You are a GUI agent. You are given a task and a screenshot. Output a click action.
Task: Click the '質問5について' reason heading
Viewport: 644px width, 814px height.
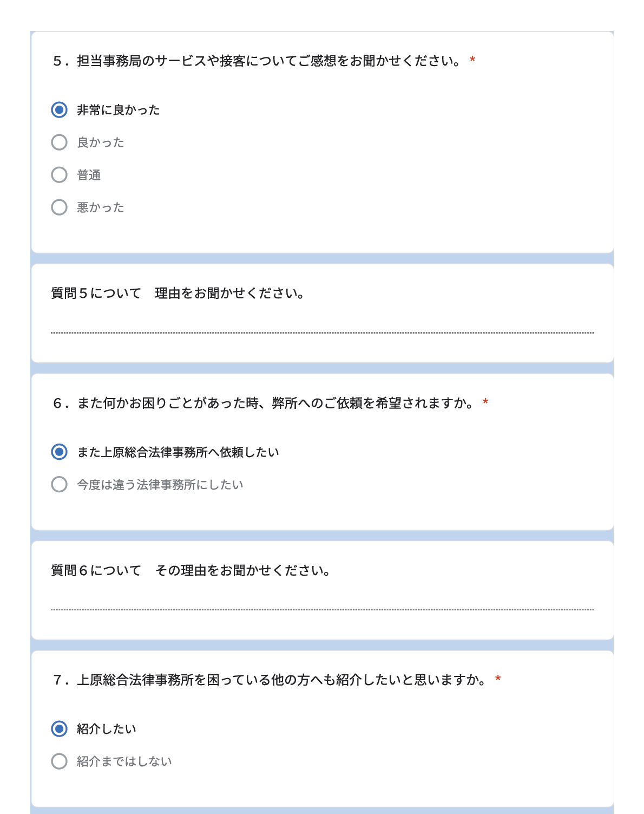pyautogui.click(x=178, y=293)
